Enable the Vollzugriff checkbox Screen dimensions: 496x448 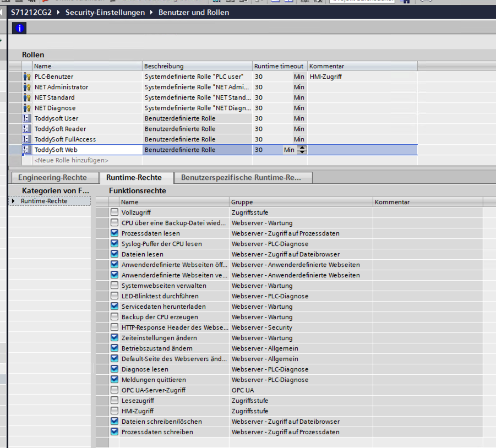115,212
